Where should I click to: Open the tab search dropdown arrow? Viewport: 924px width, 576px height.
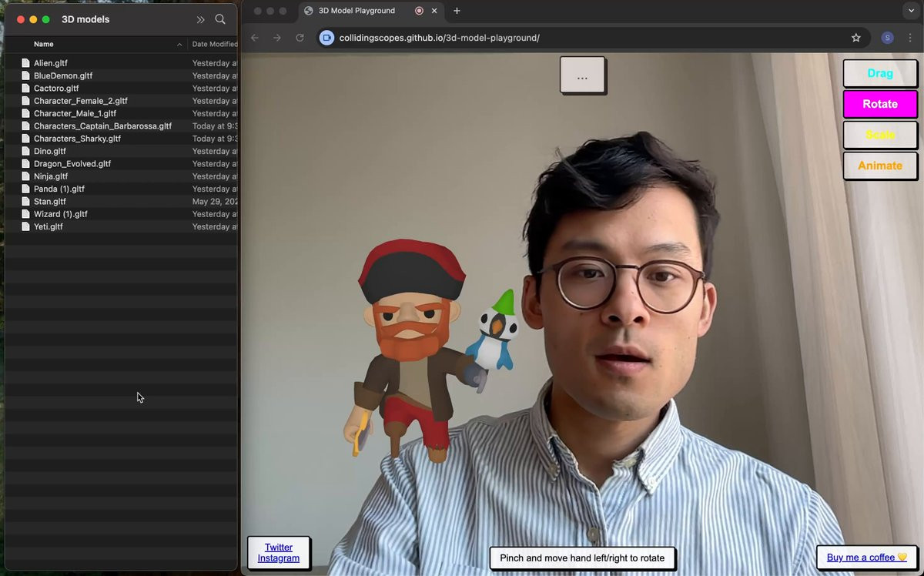point(912,11)
